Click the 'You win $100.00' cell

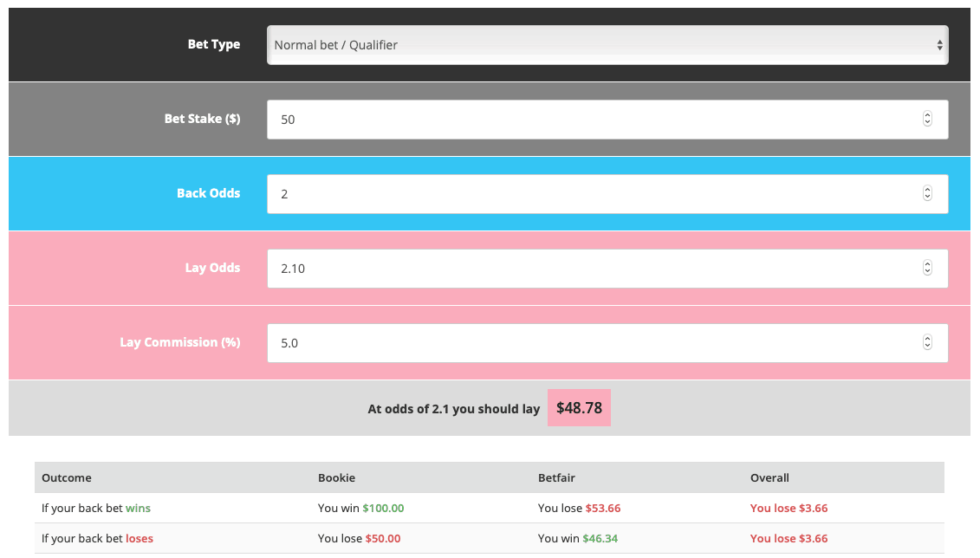360,509
